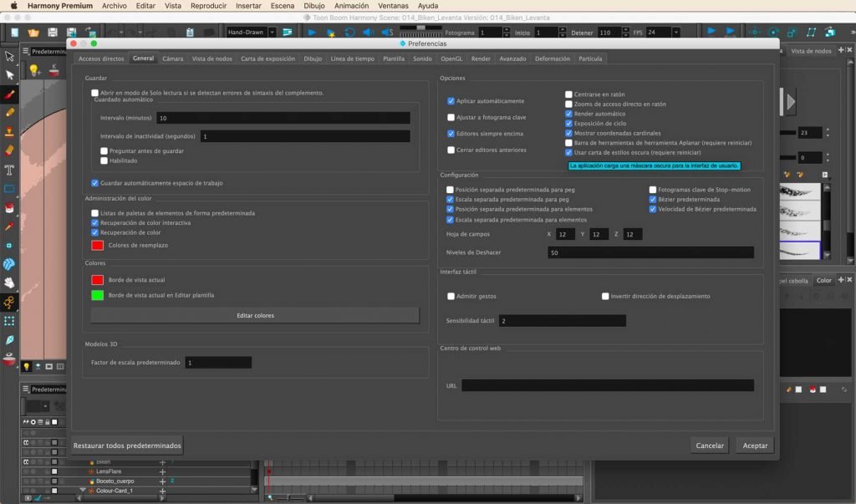Screen dimensions: 856x504
Task: Select the Rectangle shape tool
Action: [x=9, y=189]
